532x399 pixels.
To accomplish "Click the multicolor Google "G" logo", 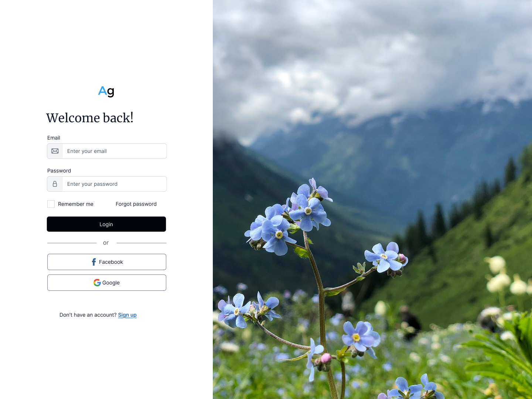I will 97,283.
